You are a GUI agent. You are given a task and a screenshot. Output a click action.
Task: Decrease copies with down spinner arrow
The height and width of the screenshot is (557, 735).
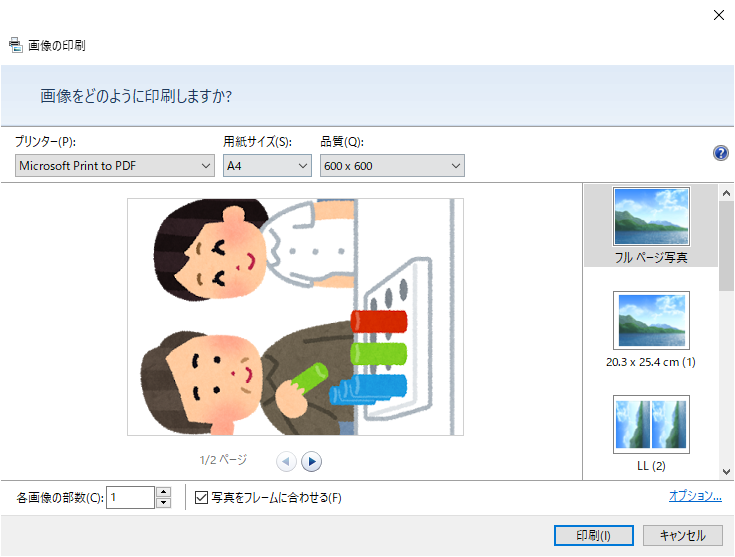[x=164, y=502]
